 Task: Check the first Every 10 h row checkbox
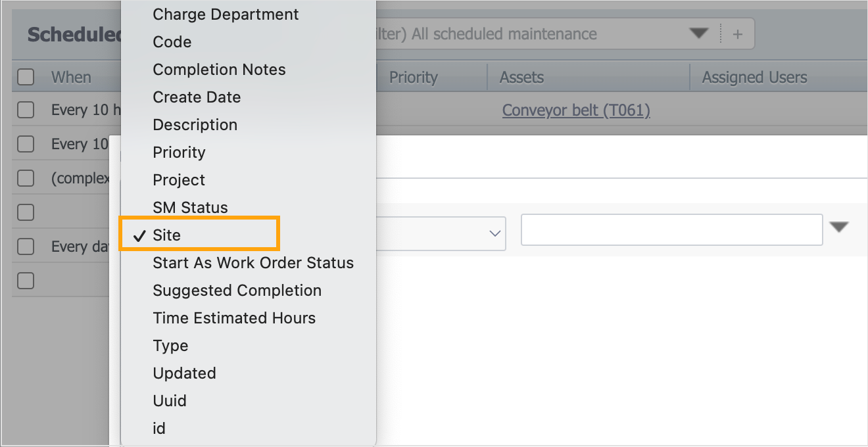[x=26, y=110]
